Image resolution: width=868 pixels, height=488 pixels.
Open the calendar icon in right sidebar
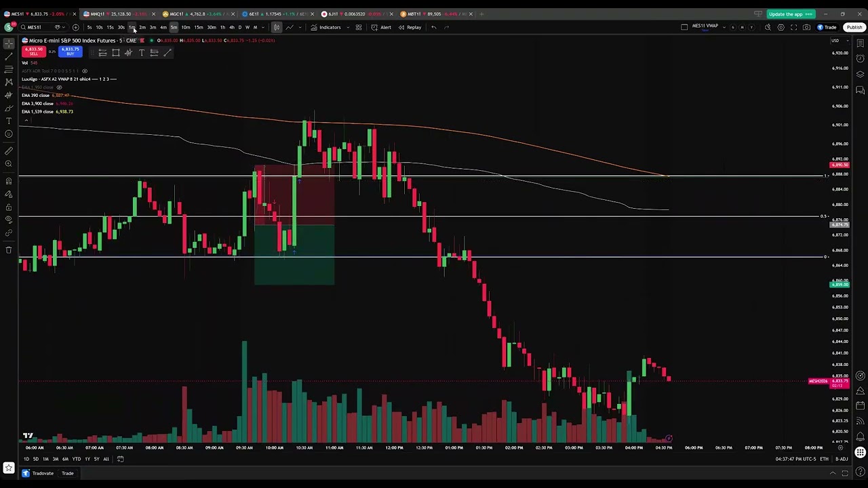(861, 406)
